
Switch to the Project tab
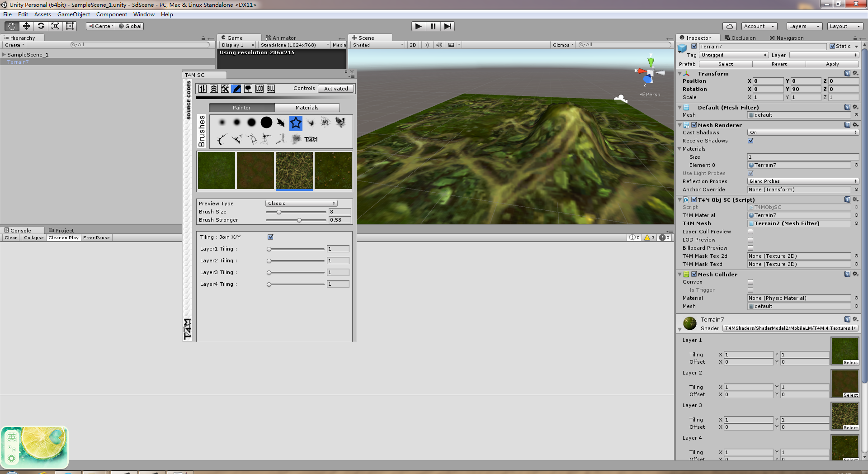click(x=61, y=230)
